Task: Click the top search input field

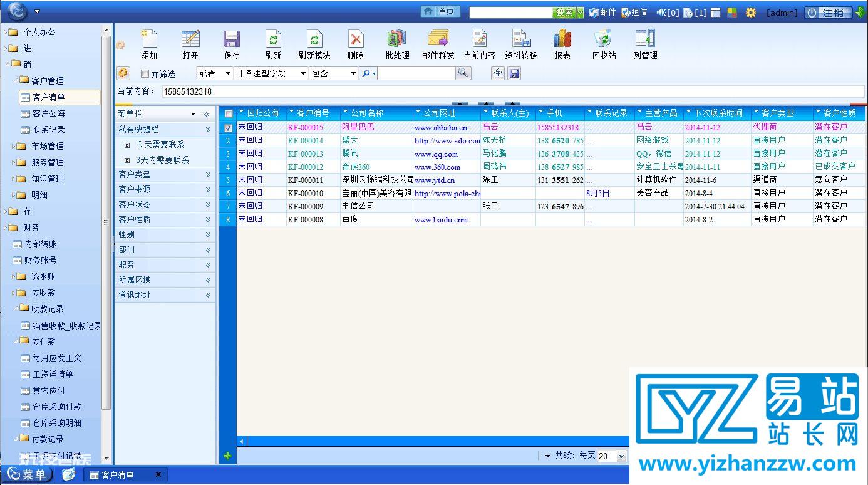Action: pos(511,13)
